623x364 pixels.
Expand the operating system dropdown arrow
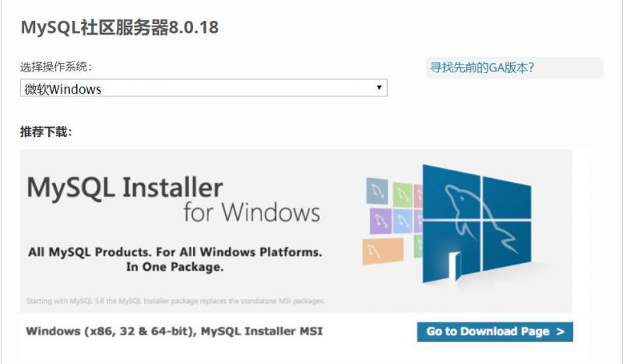click(x=379, y=87)
